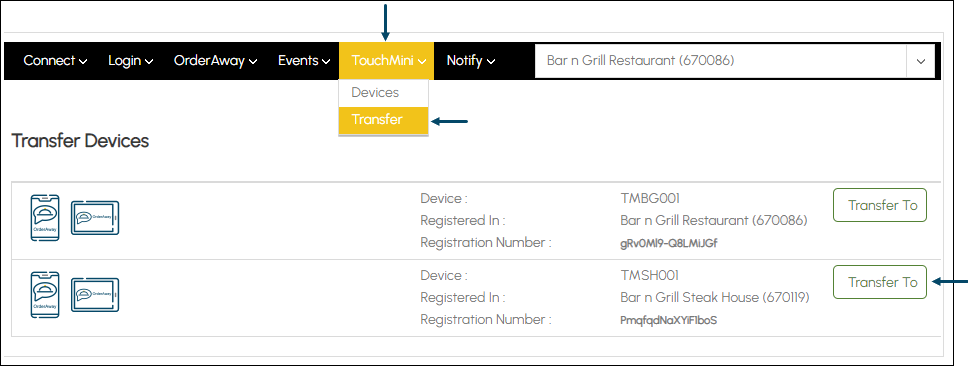Open the Notify dropdown menu
Viewport: 968px width, 366px height.
click(x=471, y=61)
